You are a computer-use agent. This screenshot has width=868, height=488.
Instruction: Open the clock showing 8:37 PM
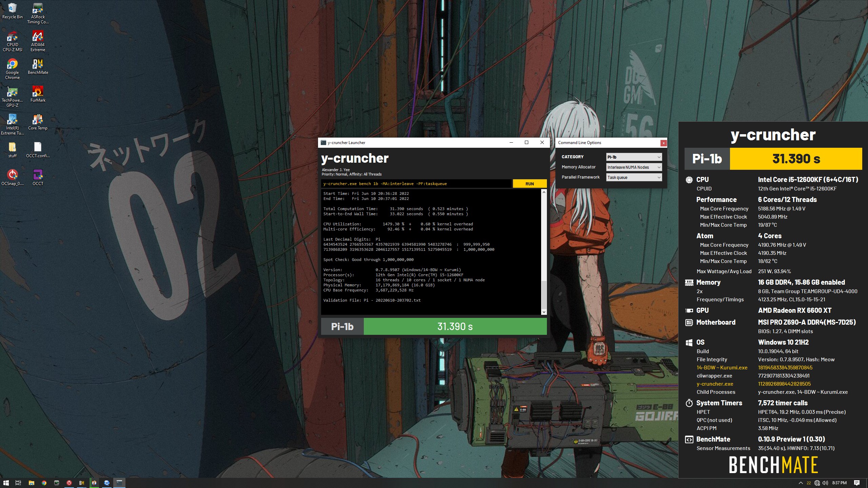coord(840,483)
